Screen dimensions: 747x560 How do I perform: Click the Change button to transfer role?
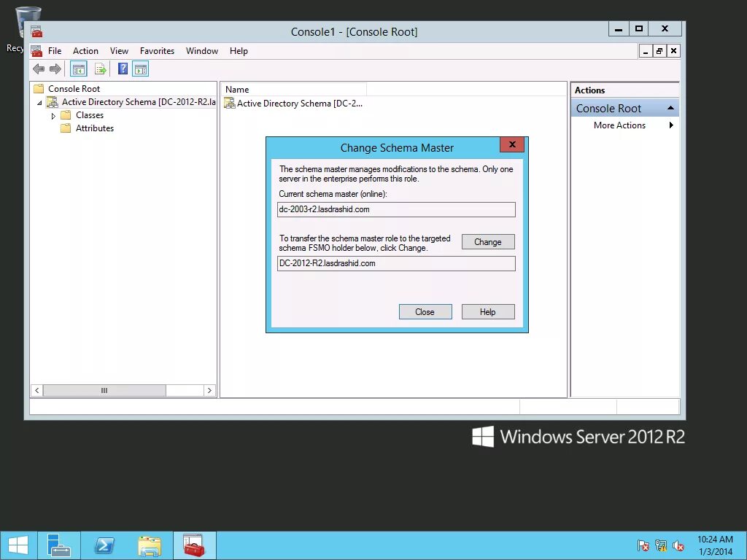click(x=488, y=242)
